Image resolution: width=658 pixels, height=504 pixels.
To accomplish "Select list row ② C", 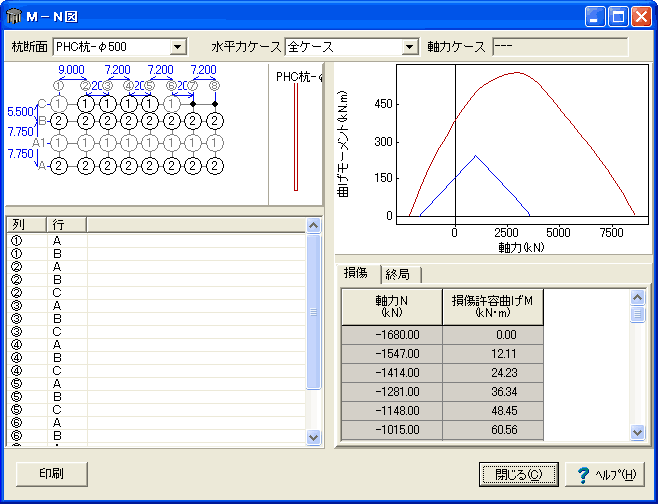I will coord(156,293).
